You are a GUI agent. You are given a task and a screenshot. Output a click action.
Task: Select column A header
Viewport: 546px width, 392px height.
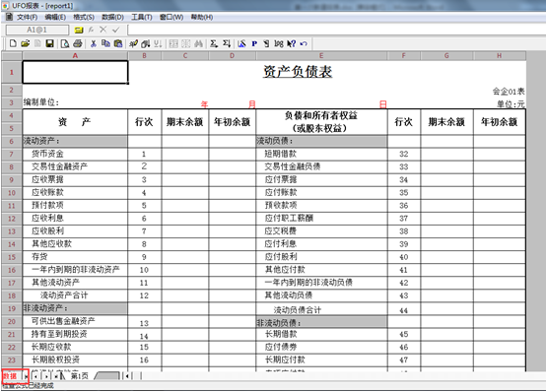click(x=75, y=56)
